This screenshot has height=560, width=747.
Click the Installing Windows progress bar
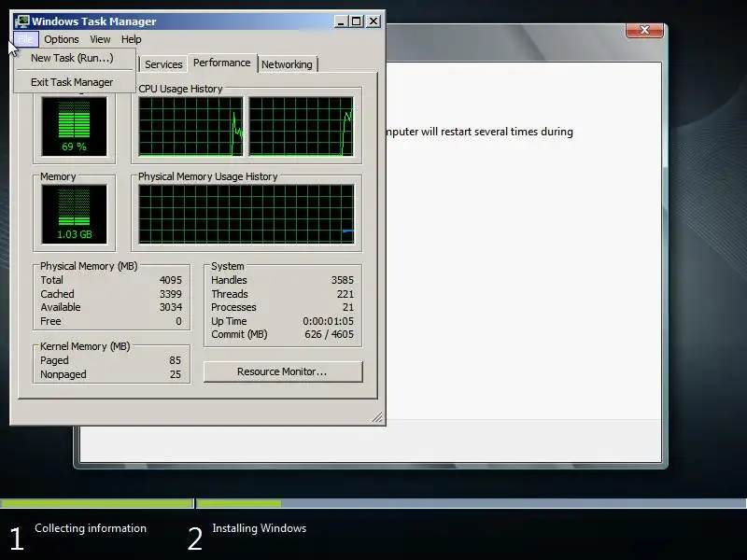tap(472, 503)
